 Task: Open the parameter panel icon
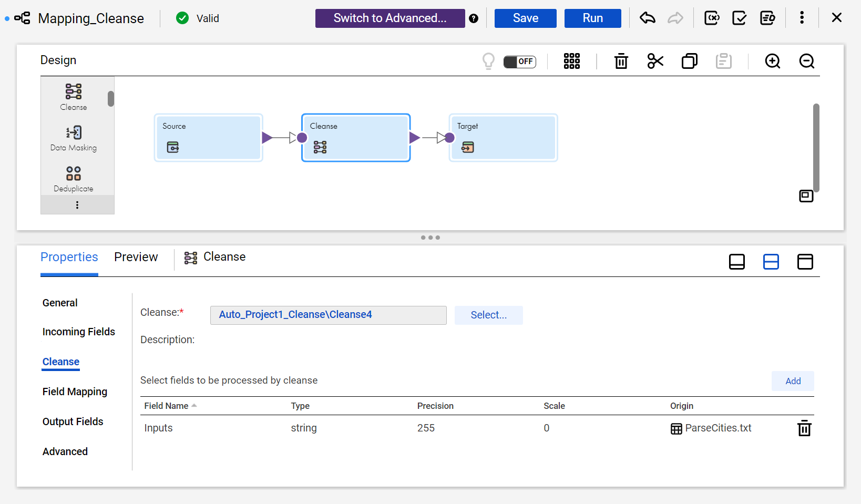click(x=712, y=18)
